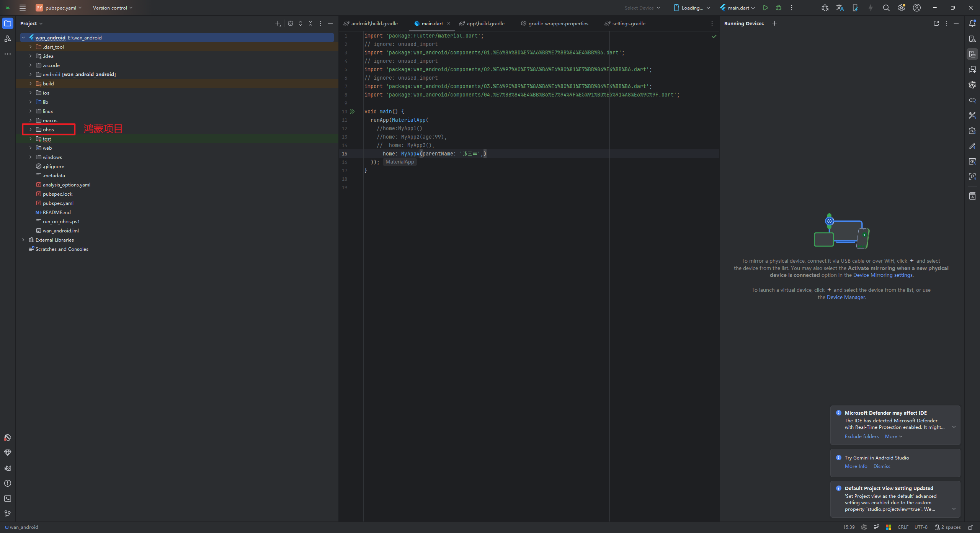Open the Terminal tool window
This screenshot has width=980, height=533.
[7, 499]
